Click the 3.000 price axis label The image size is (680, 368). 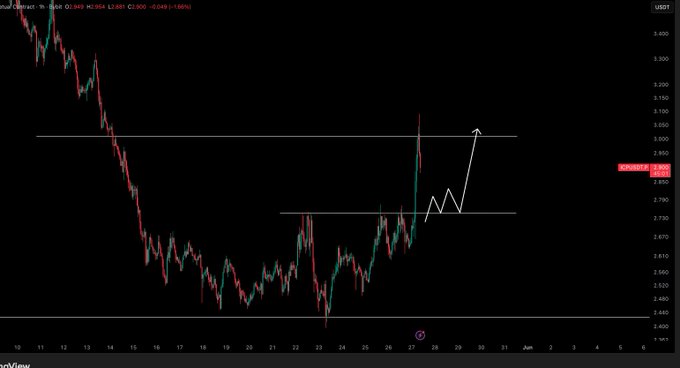tap(660, 139)
